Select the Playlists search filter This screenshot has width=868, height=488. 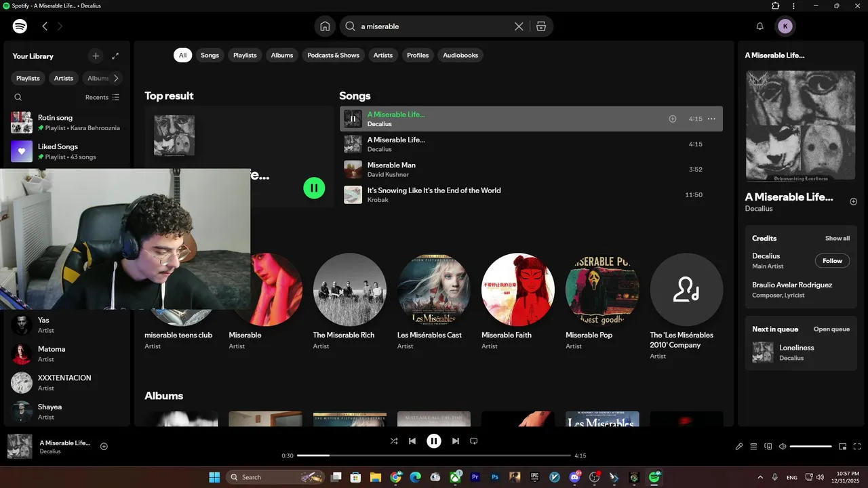point(245,56)
